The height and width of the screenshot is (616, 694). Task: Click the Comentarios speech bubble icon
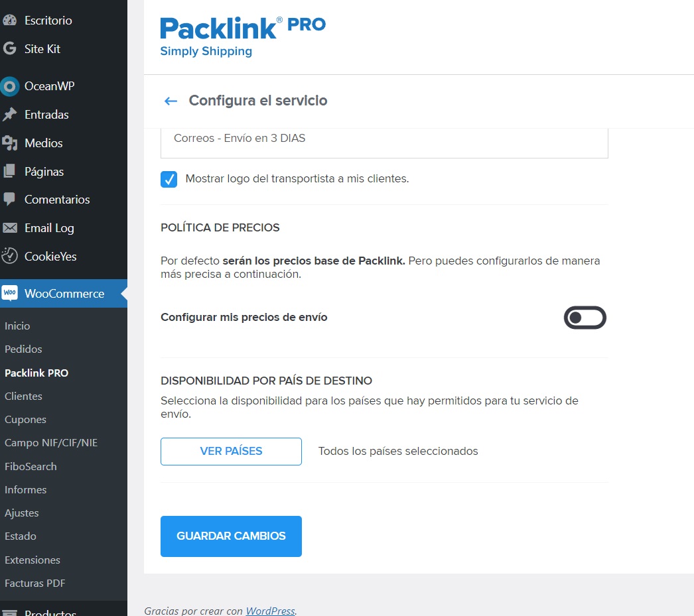pos(10,199)
